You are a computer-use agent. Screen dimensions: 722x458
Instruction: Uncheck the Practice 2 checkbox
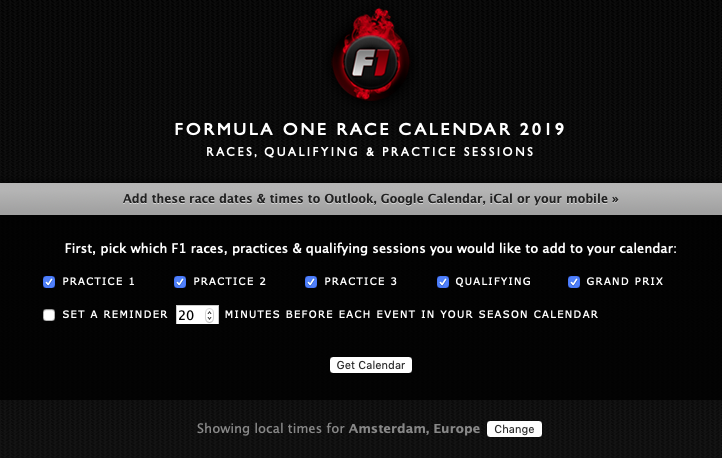click(x=180, y=282)
